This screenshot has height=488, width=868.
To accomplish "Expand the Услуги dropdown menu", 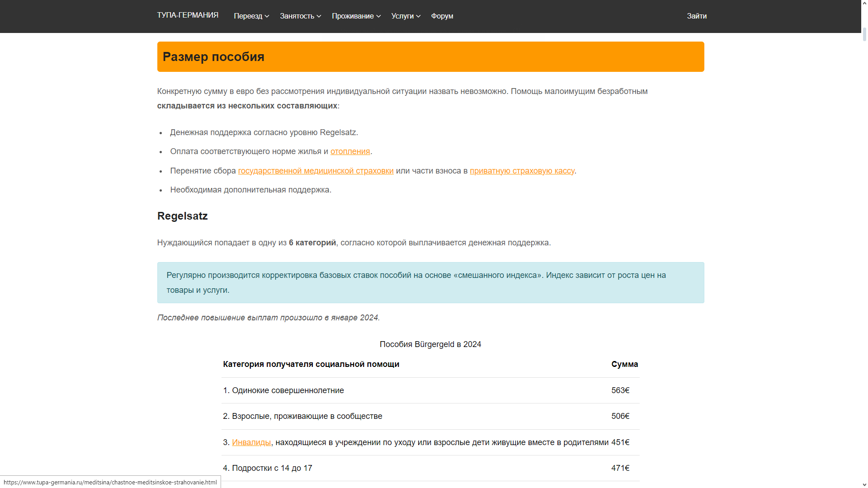I will coord(402,16).
